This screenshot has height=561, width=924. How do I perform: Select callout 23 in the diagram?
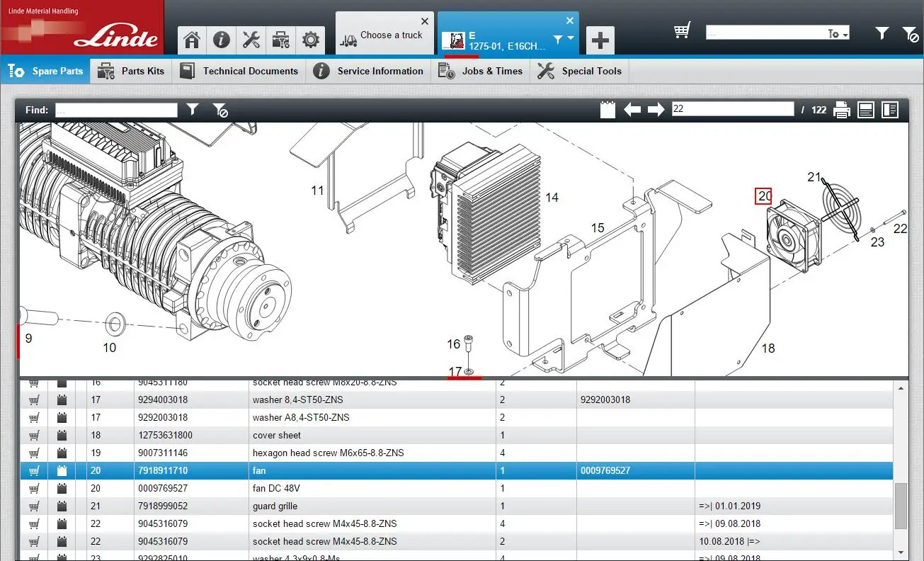(877, 242)
